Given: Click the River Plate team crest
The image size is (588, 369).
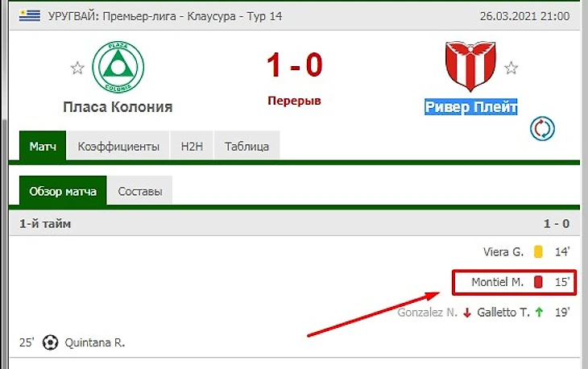Looking at the screenshot, I should point(470,66).
